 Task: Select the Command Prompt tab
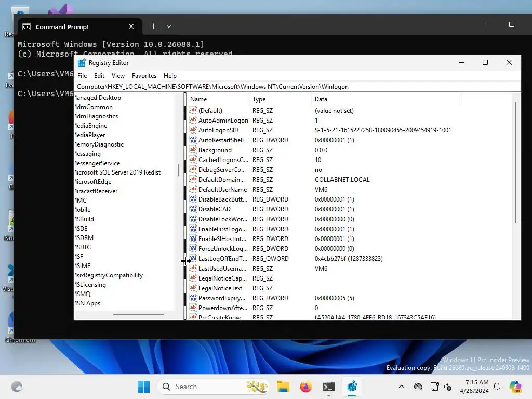pyautogui.click(x=79, y=27)
